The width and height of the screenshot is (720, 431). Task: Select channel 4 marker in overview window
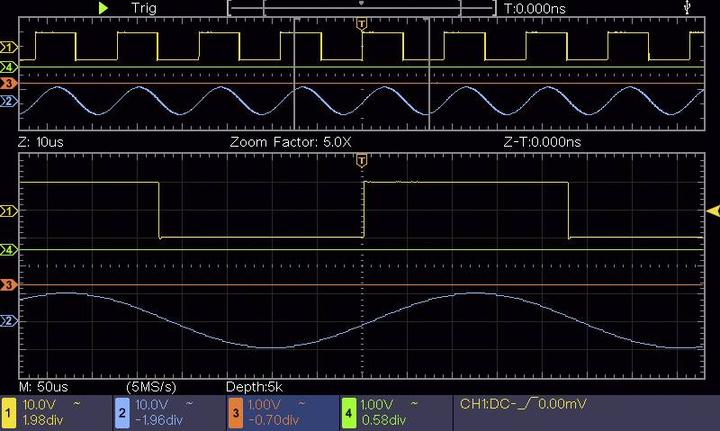[8, 67]
